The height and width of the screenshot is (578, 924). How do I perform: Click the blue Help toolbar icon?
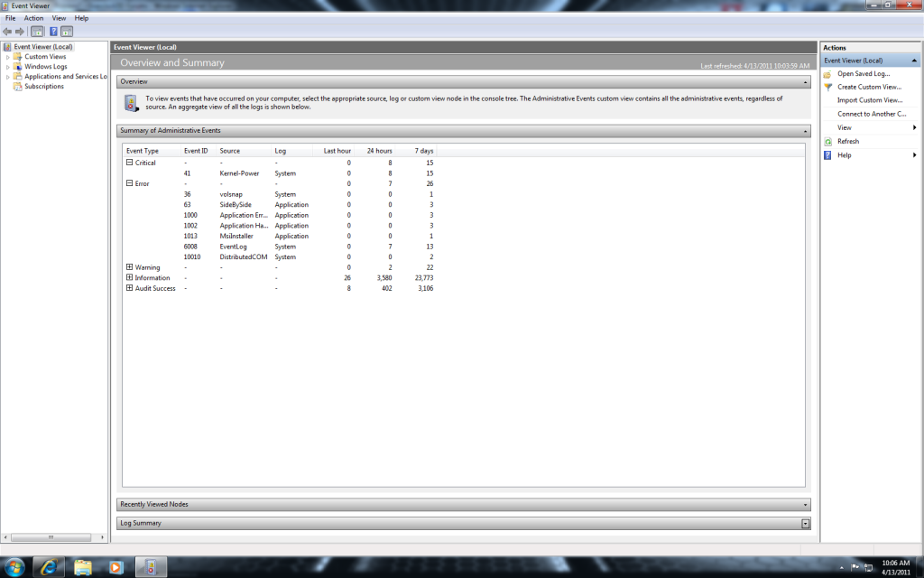[53, 32]
